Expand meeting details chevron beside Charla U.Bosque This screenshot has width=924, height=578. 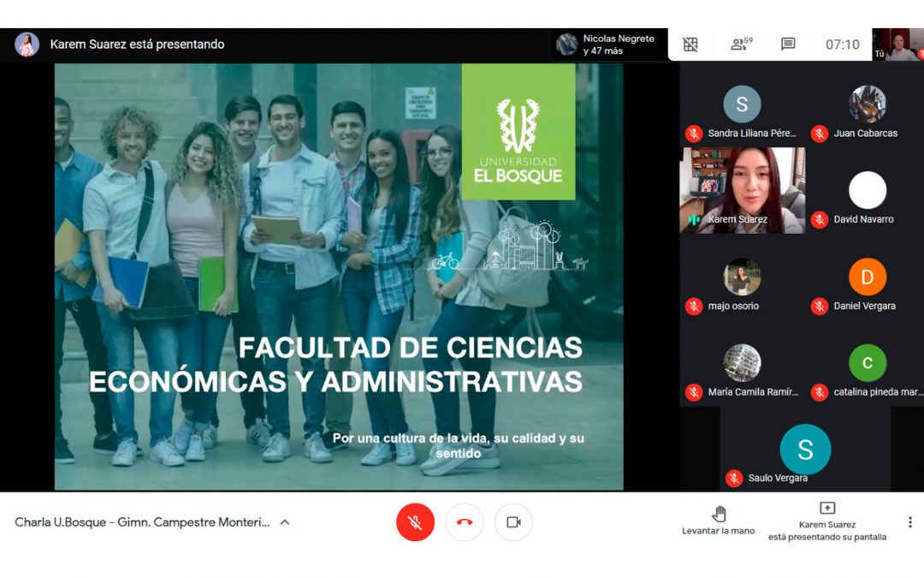point(285,522)
